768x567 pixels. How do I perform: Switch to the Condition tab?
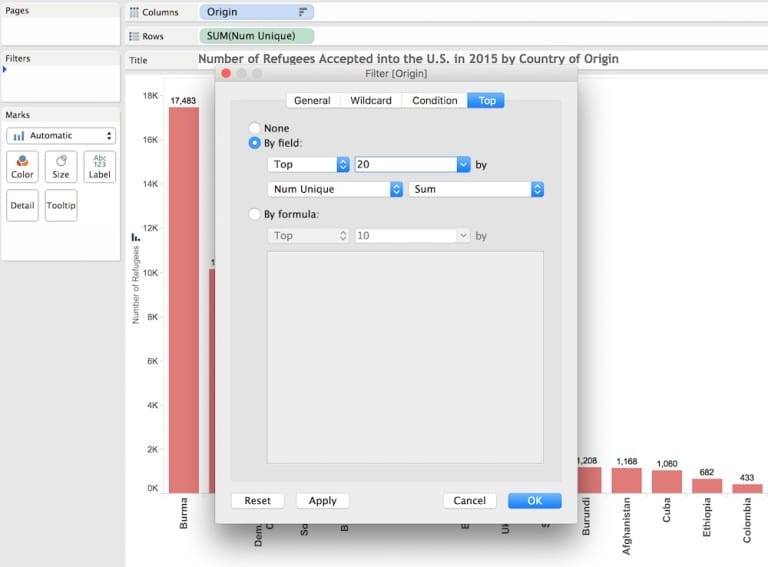434,100
